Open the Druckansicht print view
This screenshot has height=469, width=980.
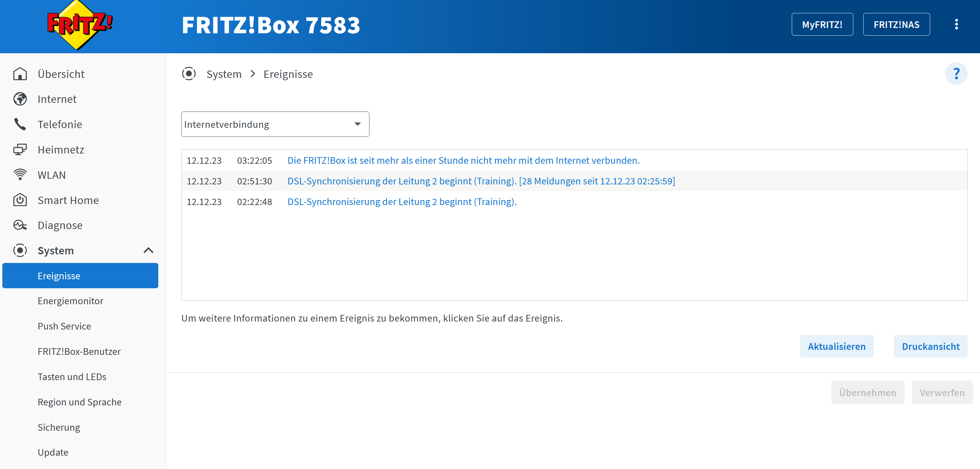pyautogui.click(x=930, y=347)
